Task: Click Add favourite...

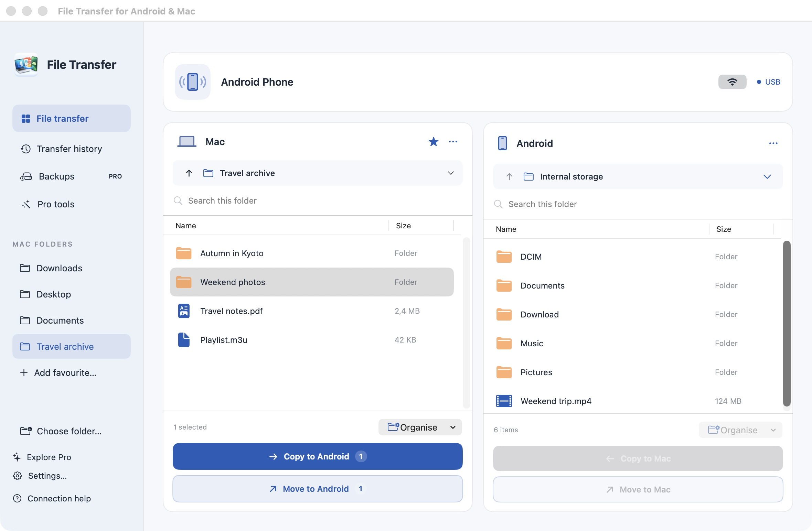Action: coord(58,373)
